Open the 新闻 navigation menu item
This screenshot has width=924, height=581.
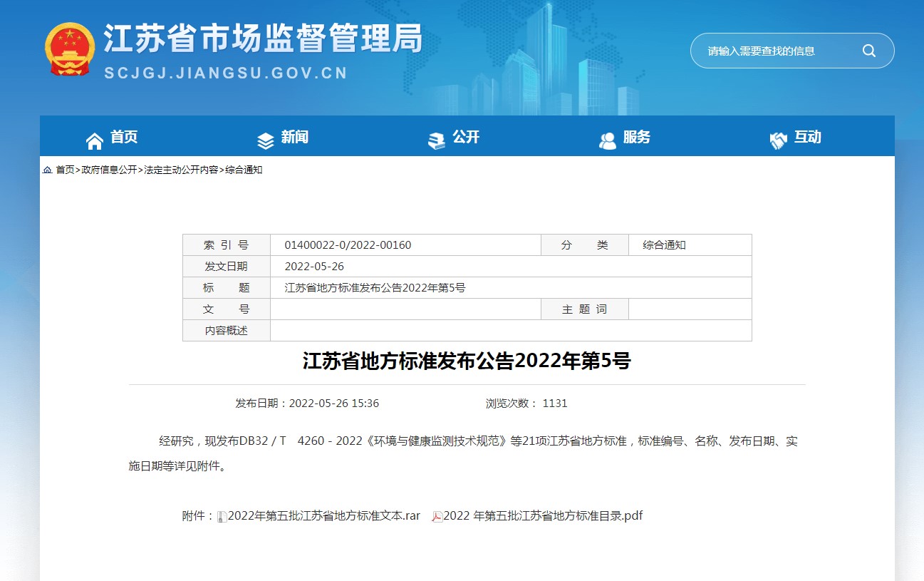(294, 137)
